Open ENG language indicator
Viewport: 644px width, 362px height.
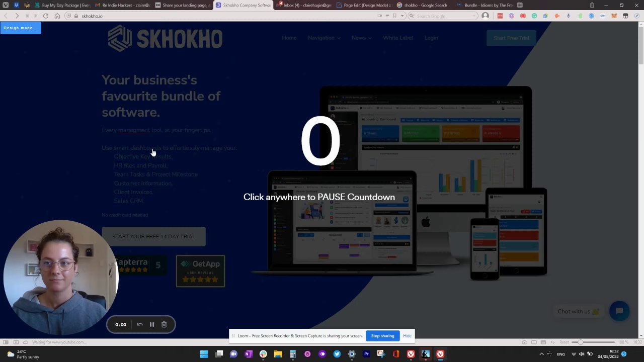pyautogui.click(x=560, y=354)
